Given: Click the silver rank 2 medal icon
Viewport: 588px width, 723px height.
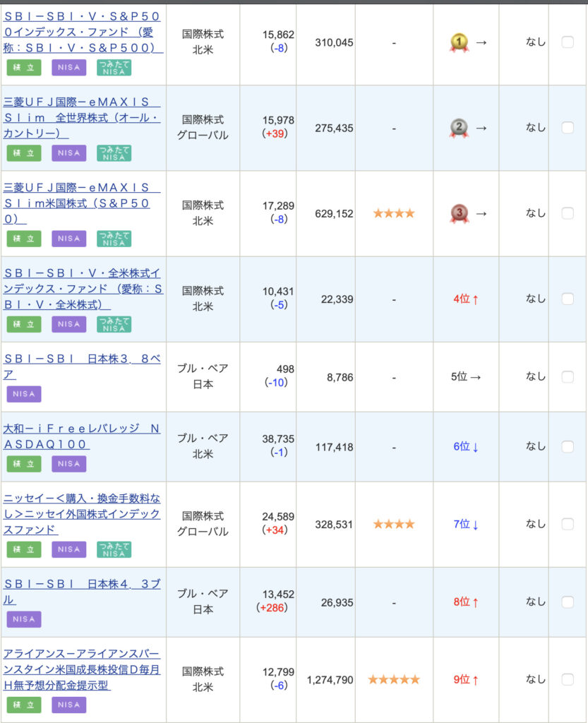Looking at the screenshot, I should [459, 129].
